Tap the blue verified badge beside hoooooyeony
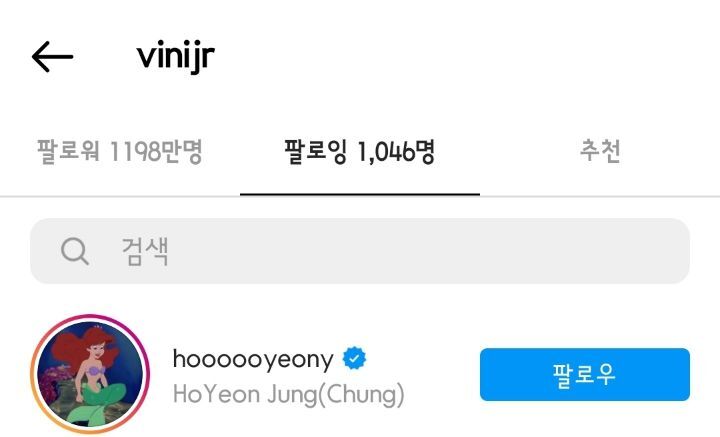Screen dimensions: 720x437 click(354, 359)
